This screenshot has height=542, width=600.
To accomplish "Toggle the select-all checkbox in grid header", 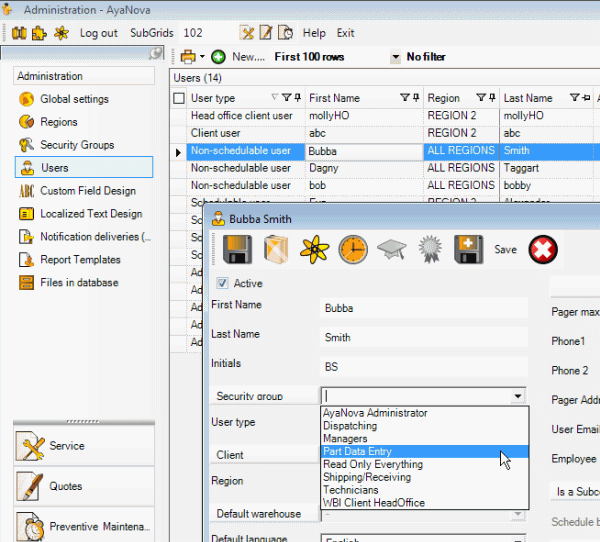I will click(x=179, y=98).
